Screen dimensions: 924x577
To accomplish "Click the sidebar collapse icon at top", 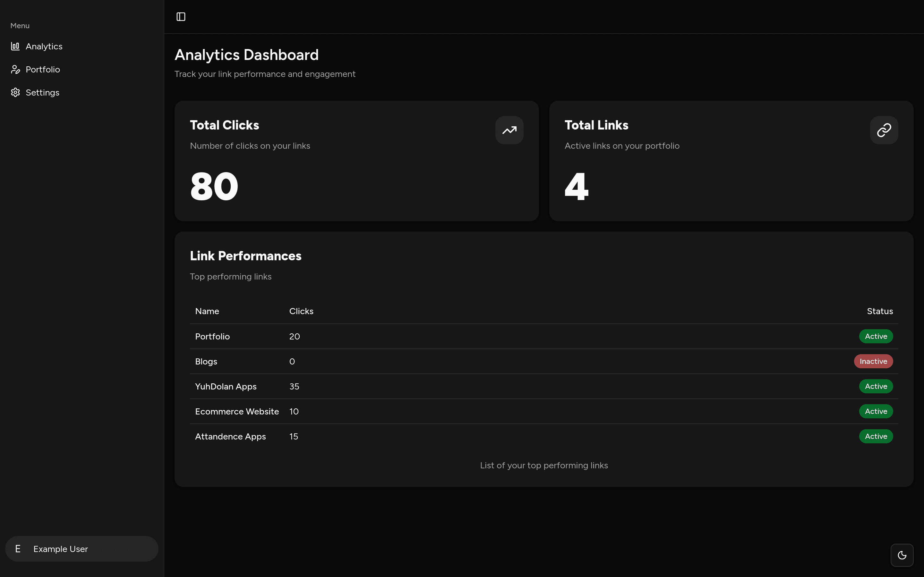I will point(180,16).
